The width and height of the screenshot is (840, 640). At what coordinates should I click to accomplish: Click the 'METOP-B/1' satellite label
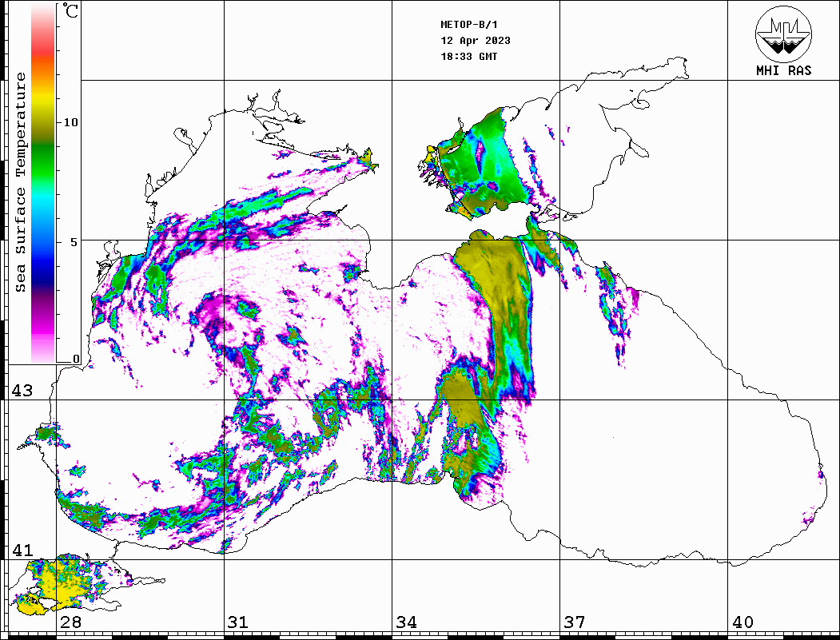469,25
